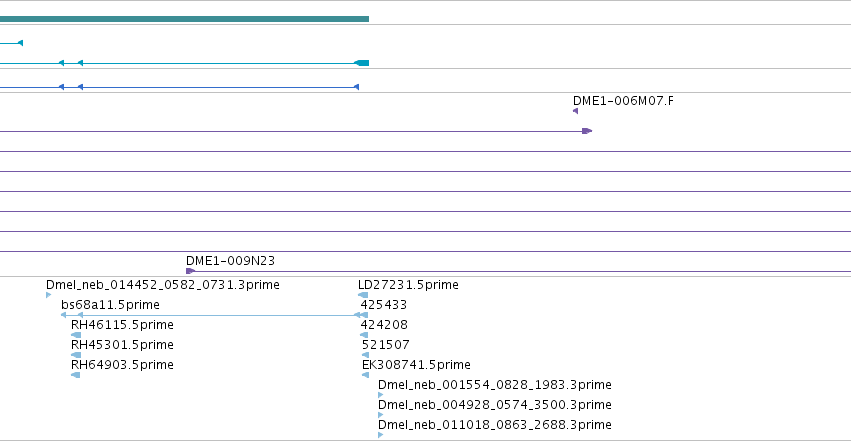The width and height of the screenshot is (851, 441).
Task: Select the DME1-009N23 label
Action: tap(230, 261)
